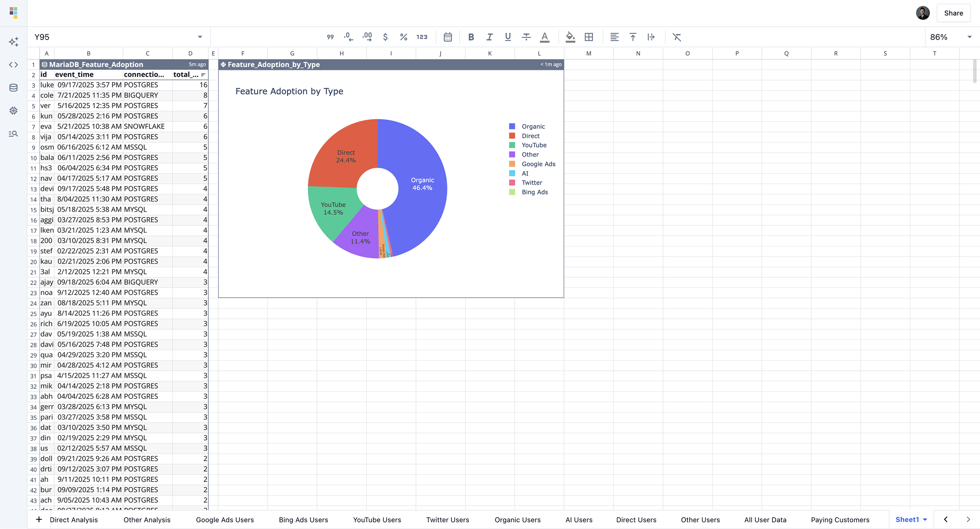The image size is (980, 529).
Task: Expand the cell reference Y95 dropdown
Action: (200, 37)
